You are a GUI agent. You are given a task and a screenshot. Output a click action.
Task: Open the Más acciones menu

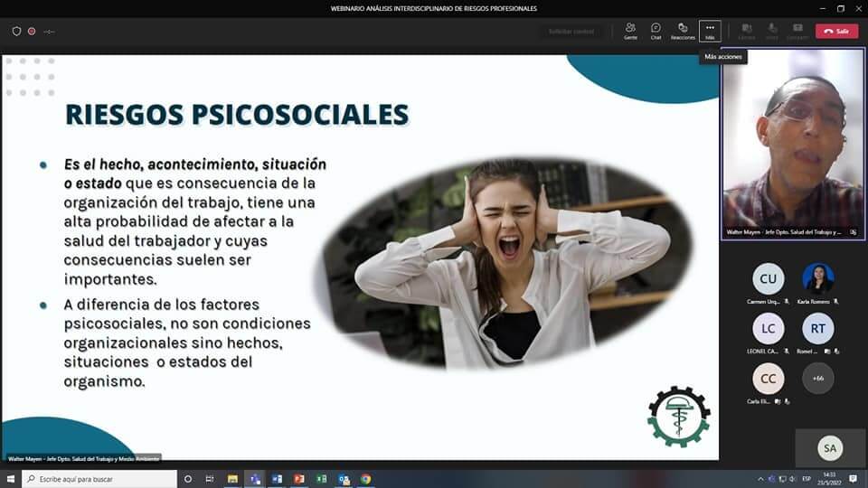pyautogui.click(x=710, y=31)
